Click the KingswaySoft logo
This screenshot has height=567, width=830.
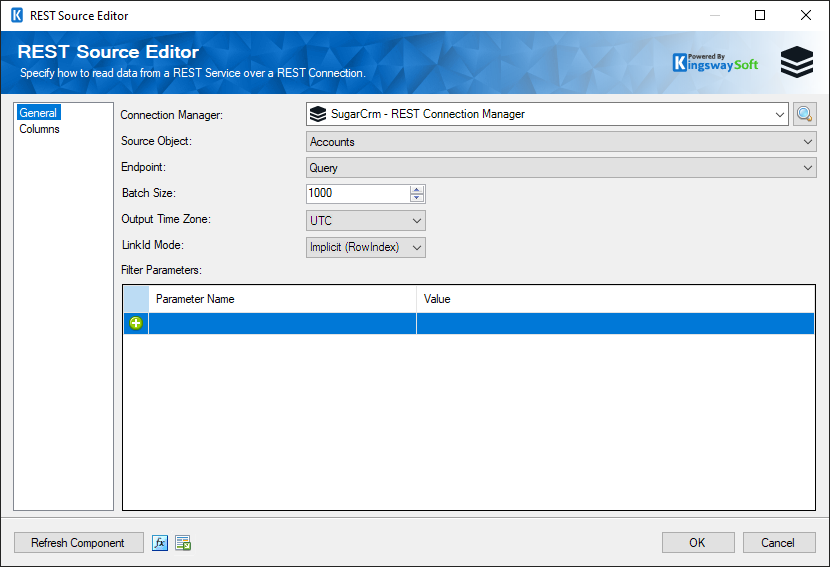(715, 62)
